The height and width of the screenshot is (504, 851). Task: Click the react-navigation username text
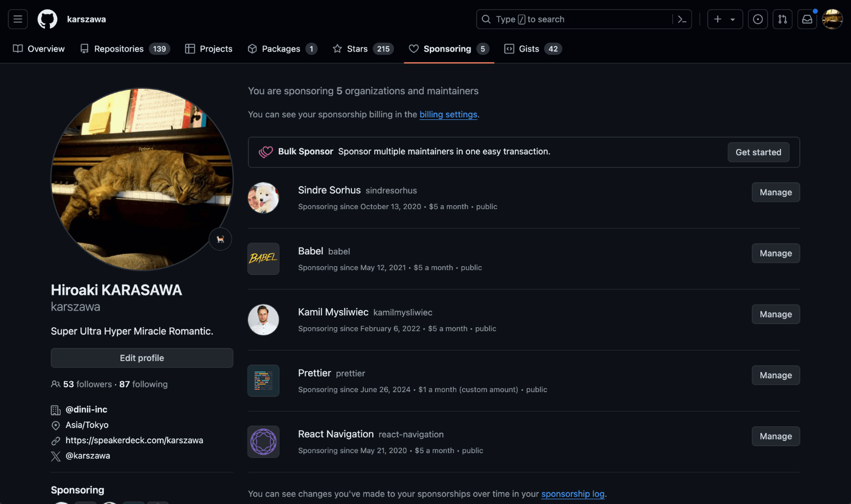(x=411, y=435)
